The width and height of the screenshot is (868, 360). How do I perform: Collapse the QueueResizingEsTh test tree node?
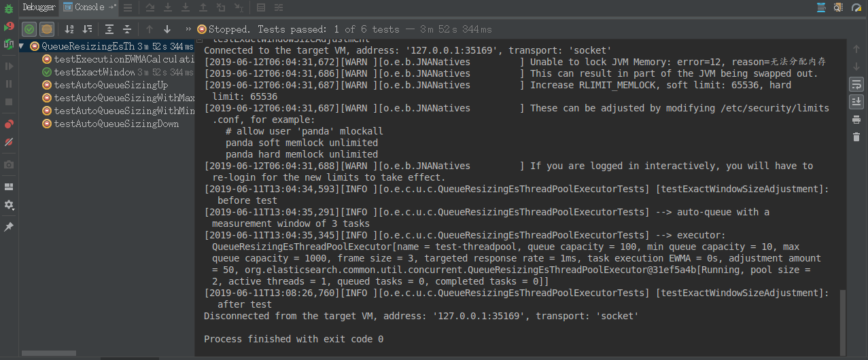[22, 46]
